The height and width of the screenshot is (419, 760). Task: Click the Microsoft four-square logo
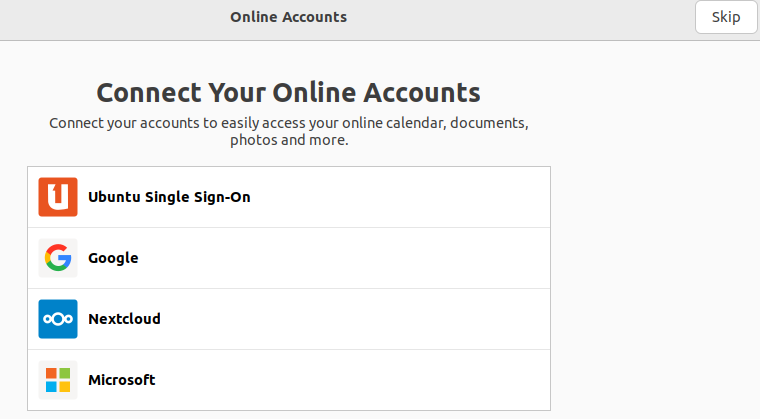pos(58,380)
